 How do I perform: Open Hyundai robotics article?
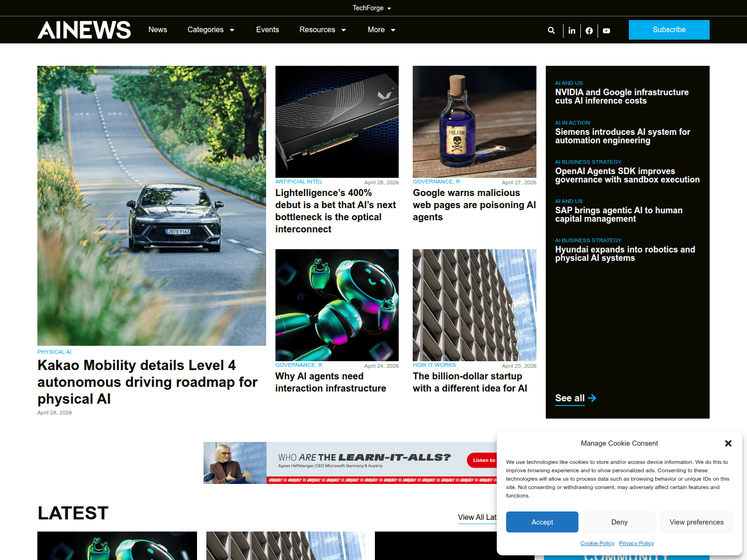point(625,254)
